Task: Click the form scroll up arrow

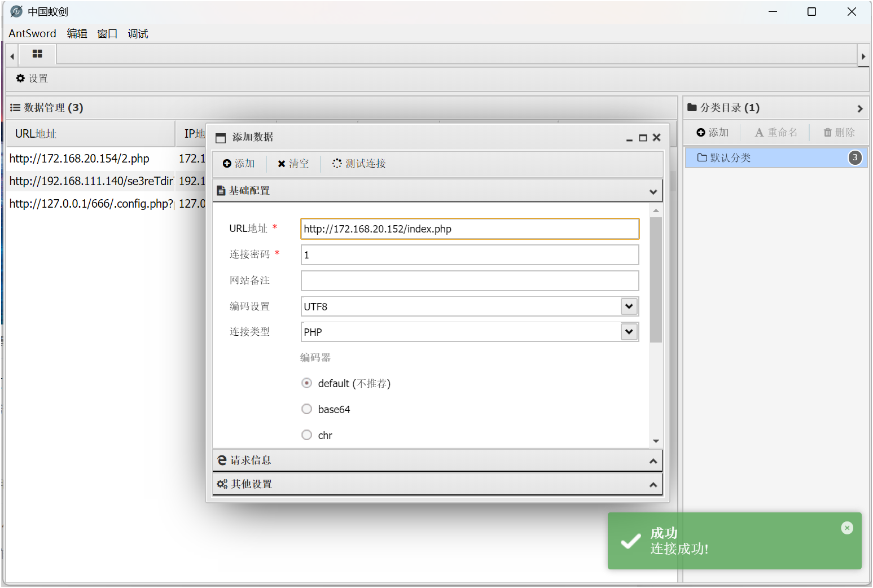Action: pos(656,210)
